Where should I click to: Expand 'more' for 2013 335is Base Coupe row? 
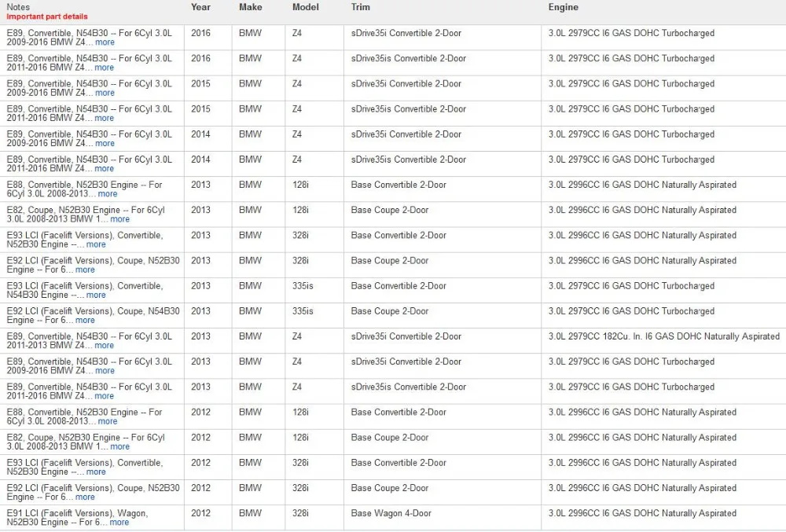85,320
